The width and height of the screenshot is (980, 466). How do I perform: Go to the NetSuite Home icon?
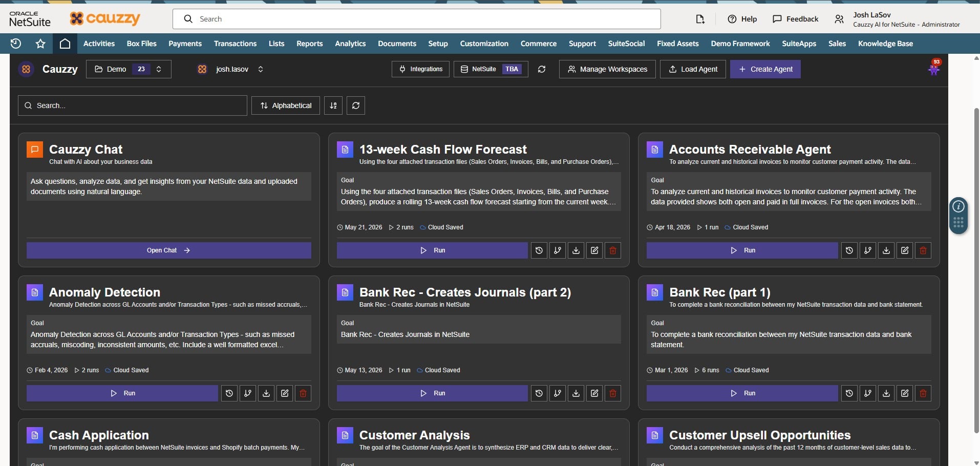(x=65, y=44)
